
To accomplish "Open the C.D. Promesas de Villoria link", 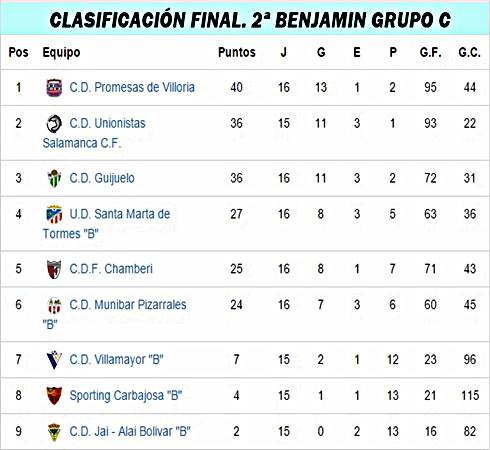I will [x=132, y=87].
